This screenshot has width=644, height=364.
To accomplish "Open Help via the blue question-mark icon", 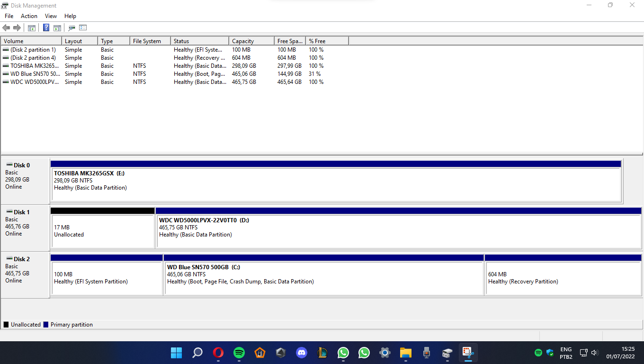I will (46, 28).
